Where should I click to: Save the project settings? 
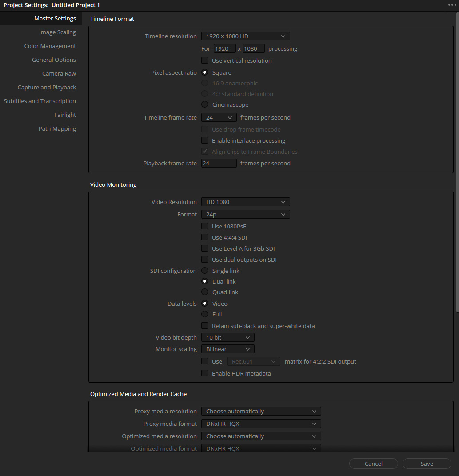tap(426, 463)
